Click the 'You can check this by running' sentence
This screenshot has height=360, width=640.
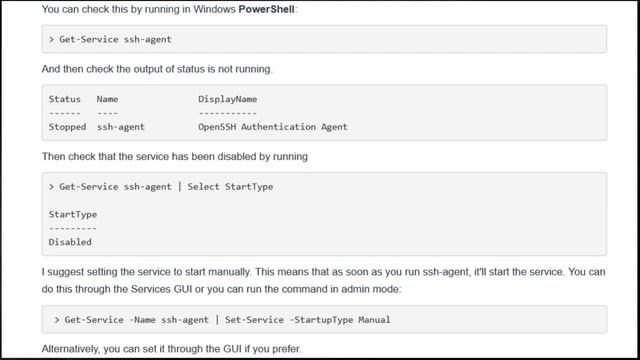pos(169,9)
